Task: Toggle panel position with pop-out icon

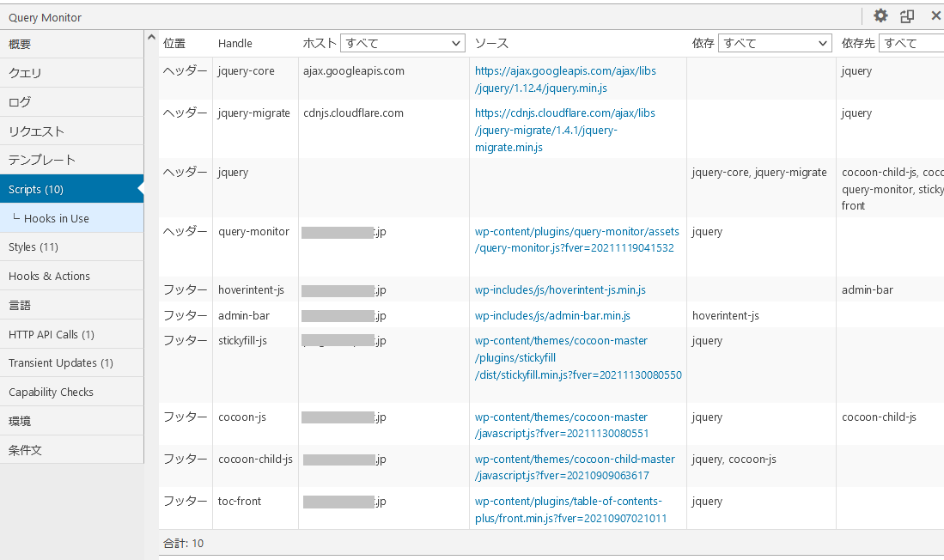Action: click(907, 15)
